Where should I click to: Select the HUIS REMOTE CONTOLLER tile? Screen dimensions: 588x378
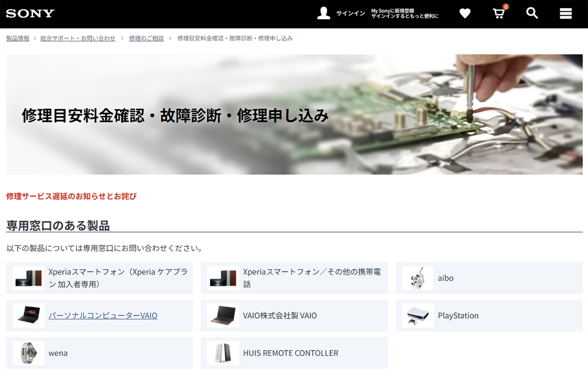pos(291,353)
